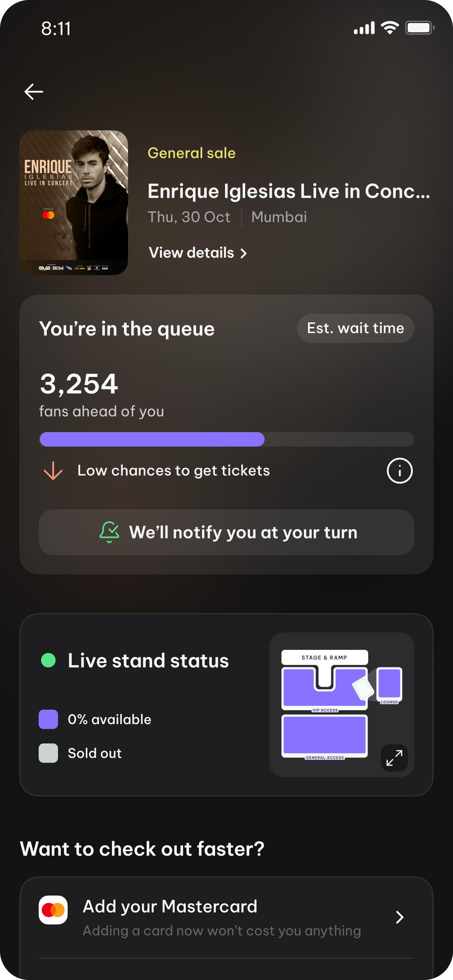This screenshot has width=453, height=980.
Task: Tap the green live status dot
Action: click(x=48, y=660)
